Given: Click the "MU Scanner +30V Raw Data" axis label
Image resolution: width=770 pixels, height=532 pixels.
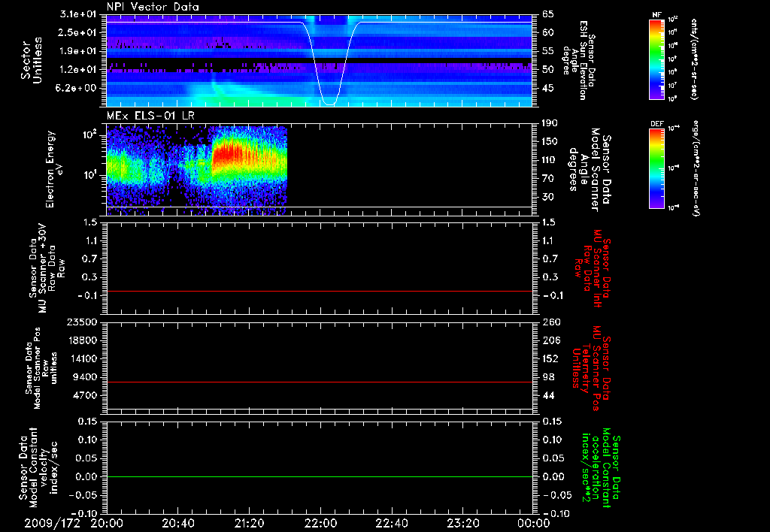Looking at the screenshot, I should point(47,268).
